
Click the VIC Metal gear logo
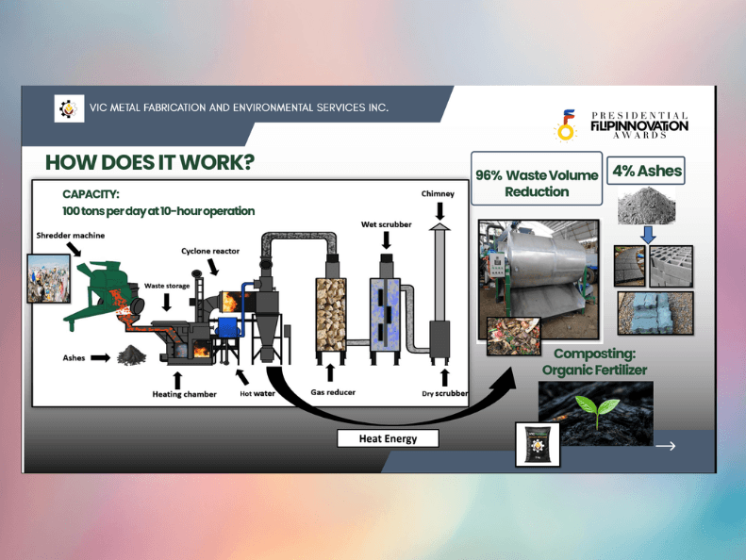coord(69,108)
